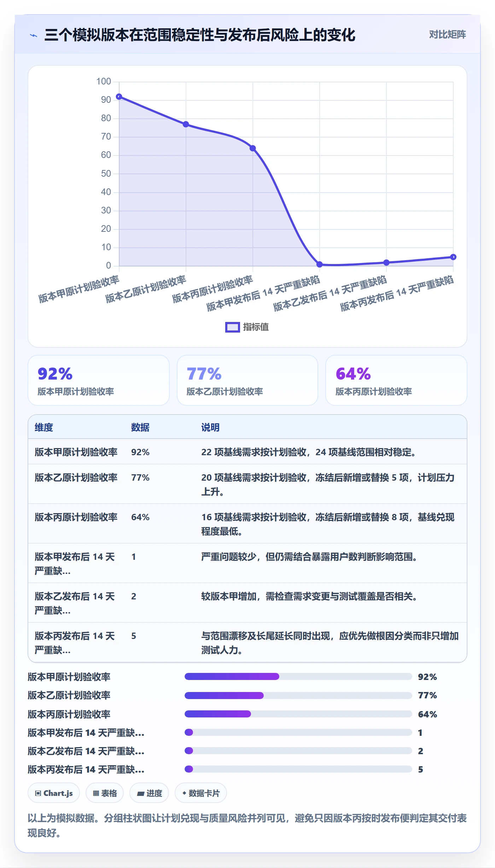This screenshot has height=868, width=495.
Task: Select table cell 版本乙发布后 14 天严重缺…
Action: (76, 603)
